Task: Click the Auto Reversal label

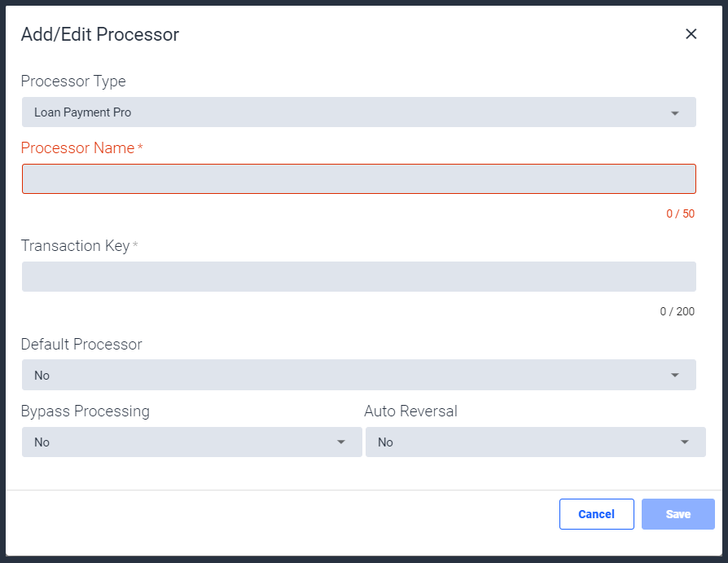Action: pos(411,411)
